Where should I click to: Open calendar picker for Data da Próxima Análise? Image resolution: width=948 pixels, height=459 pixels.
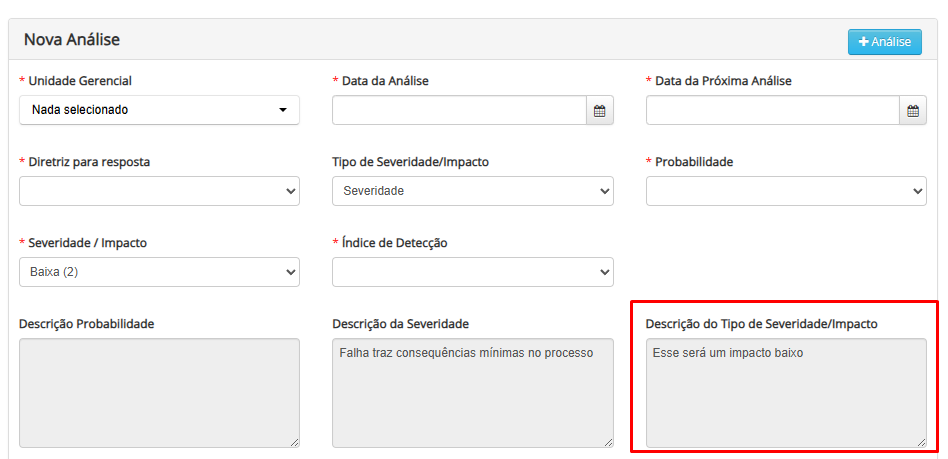click(x=913, y=111)
